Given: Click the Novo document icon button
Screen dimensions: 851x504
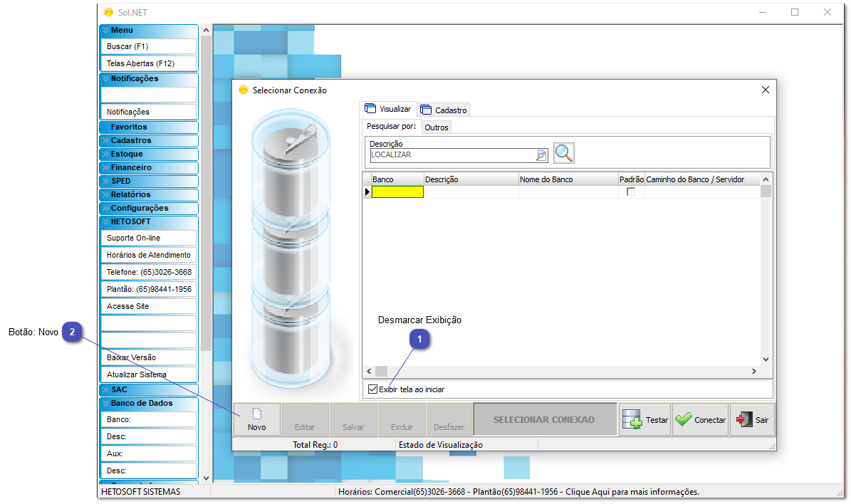Looking at the screenshot, I should (257, 419).
